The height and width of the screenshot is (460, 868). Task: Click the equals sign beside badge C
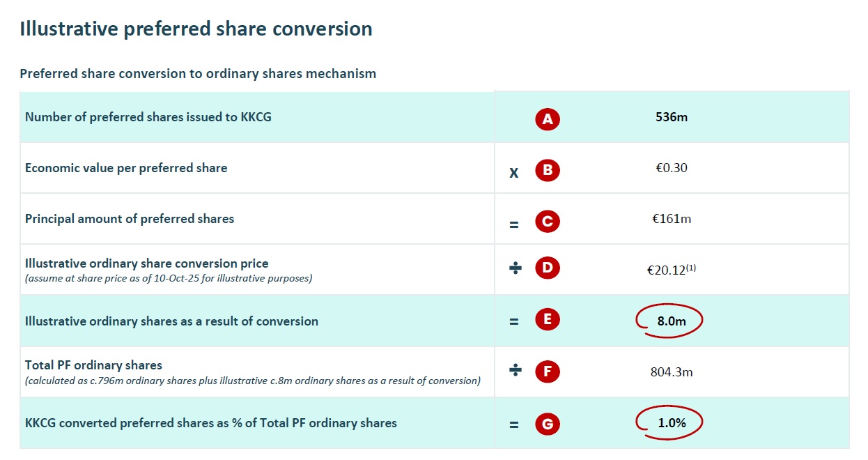pyautogui.click(x=514, y=223)
